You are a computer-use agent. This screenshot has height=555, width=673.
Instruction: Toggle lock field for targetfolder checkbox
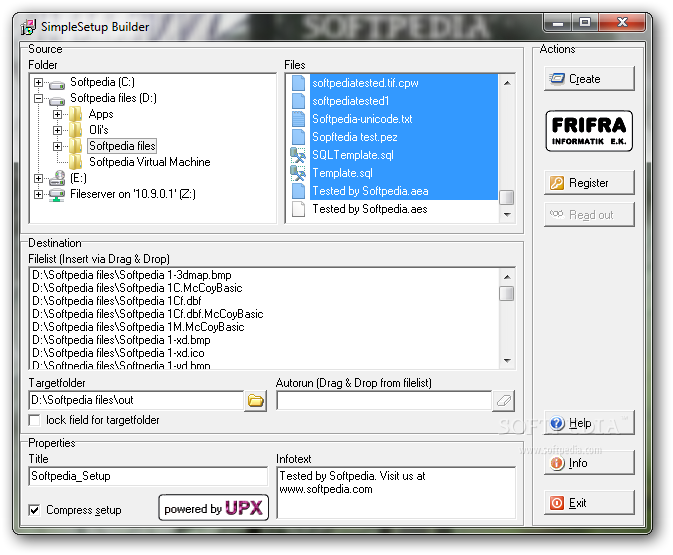pyautogui.click(x=34, y=420)
